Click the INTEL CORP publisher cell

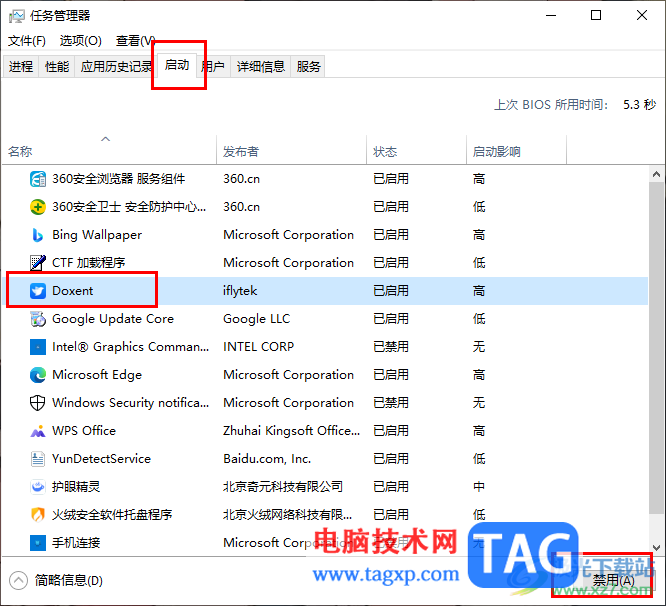(x=258, y=347)
